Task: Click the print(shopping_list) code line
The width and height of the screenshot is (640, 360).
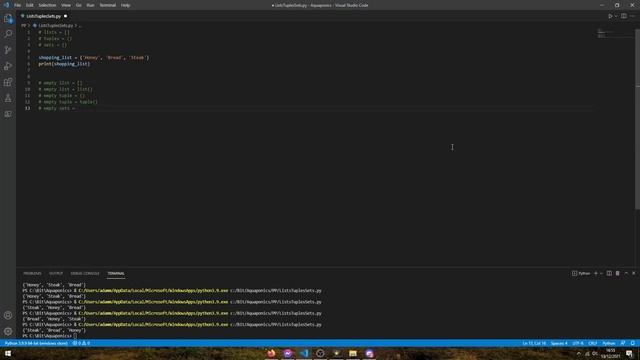Action: 64,64
